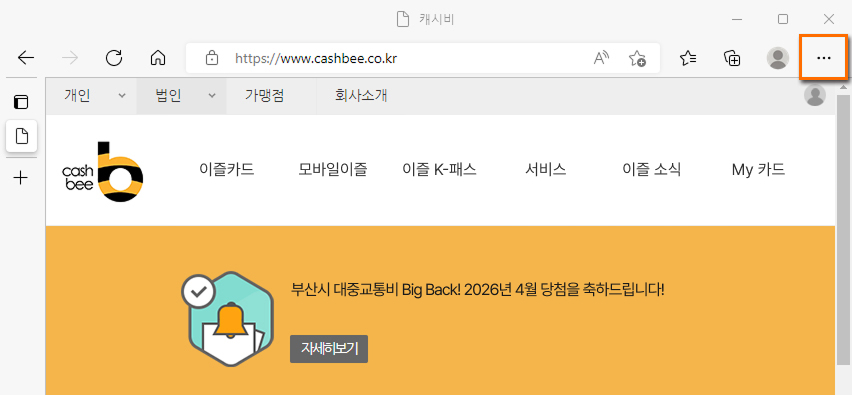Open the 이즐 소식 menu
The width and height of the screenshot is (852, 395).
tap(651, 170)
